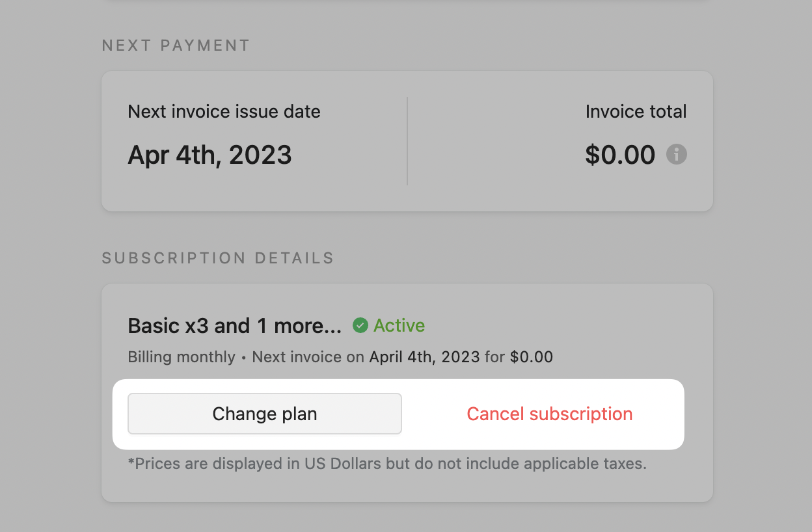
Task: Click the "Next invoice issue date" label
Action: (x=224, y=112)
